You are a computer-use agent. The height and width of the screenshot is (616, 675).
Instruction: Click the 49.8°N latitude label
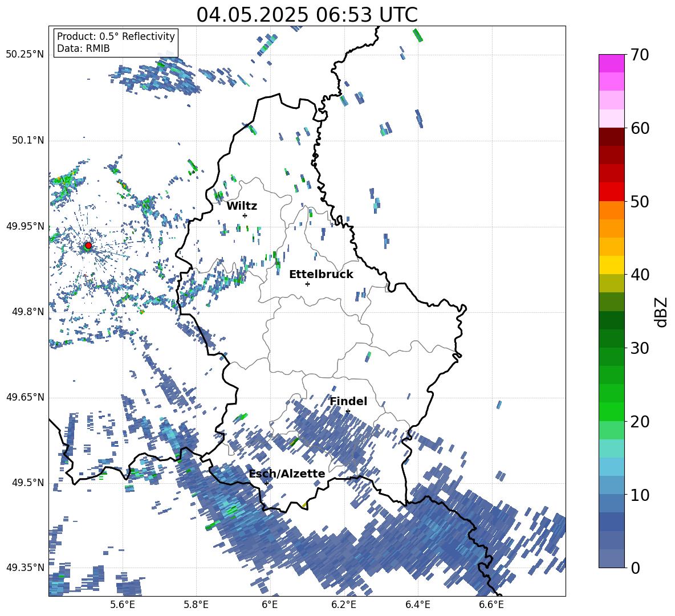click(27, 311)
